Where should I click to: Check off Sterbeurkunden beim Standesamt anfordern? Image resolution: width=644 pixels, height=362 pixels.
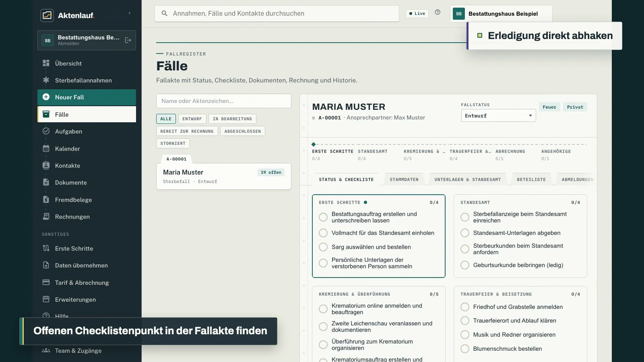point(465,249)
